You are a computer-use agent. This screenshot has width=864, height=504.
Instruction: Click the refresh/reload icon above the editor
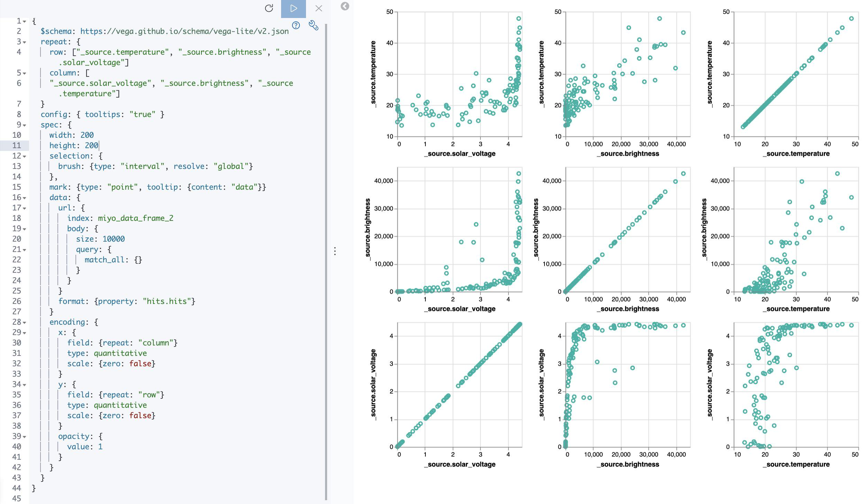pos(269,8)
